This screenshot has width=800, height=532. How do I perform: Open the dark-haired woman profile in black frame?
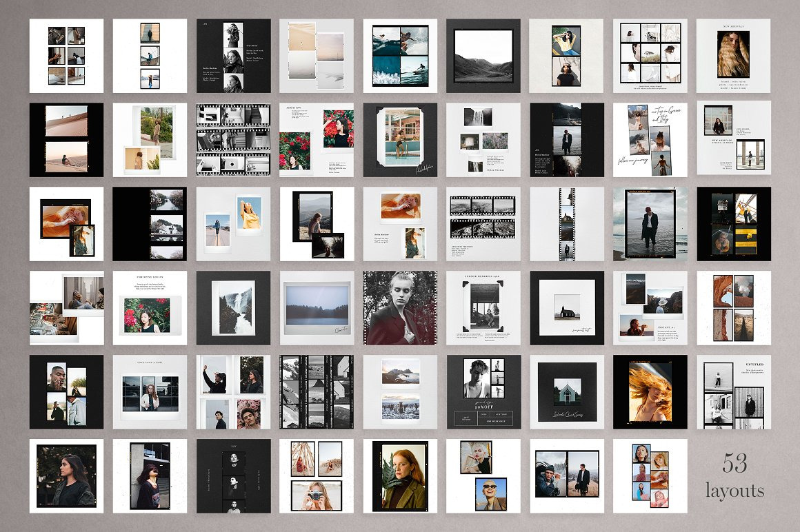click(66, 476)
